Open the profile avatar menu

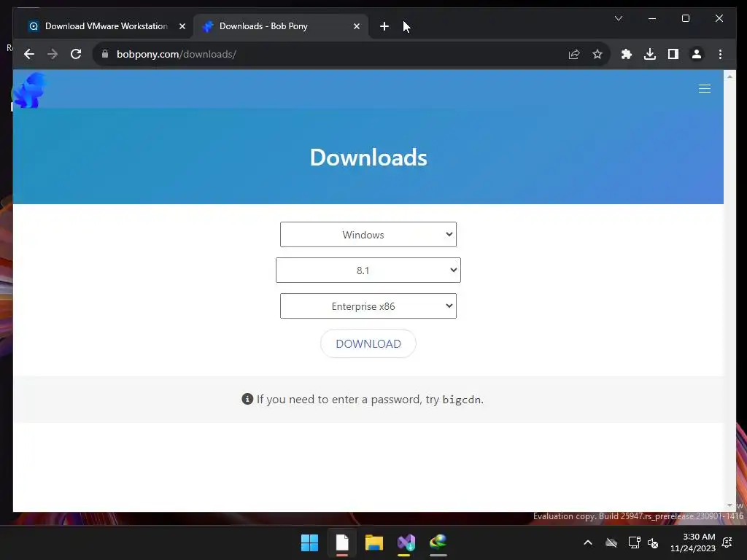tap(697, 54)
